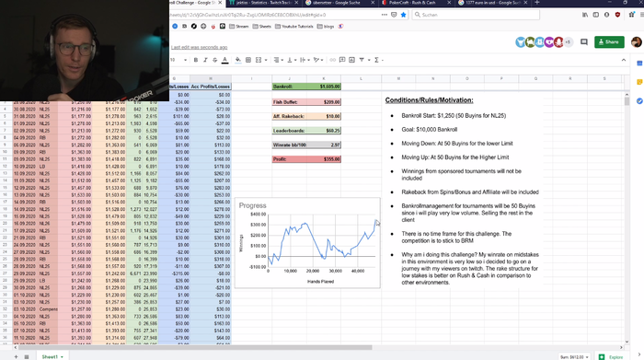Switch to the TwitchTracker Statistics tab
This screenshot has height=360, width=644.
pos(264,3)
